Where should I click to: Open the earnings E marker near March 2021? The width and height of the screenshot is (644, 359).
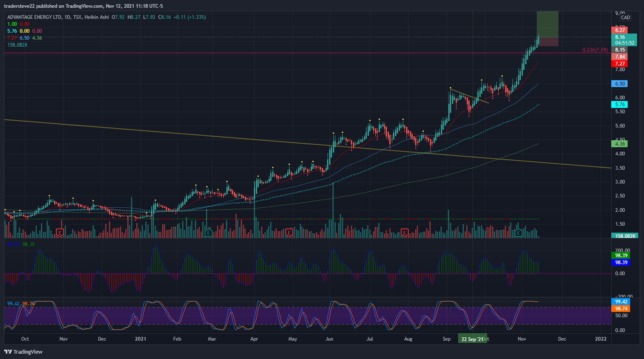pyautogui.click(x=208, y=233)
